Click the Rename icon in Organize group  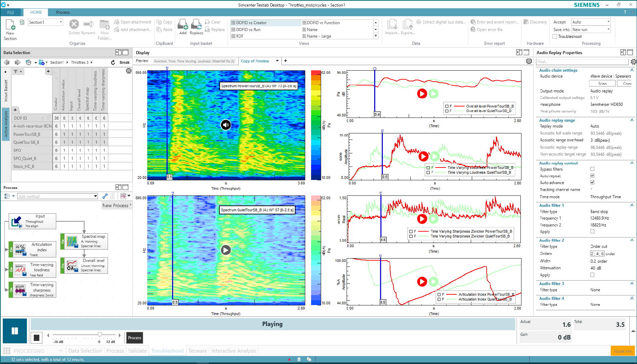click(x=89, y=24)
